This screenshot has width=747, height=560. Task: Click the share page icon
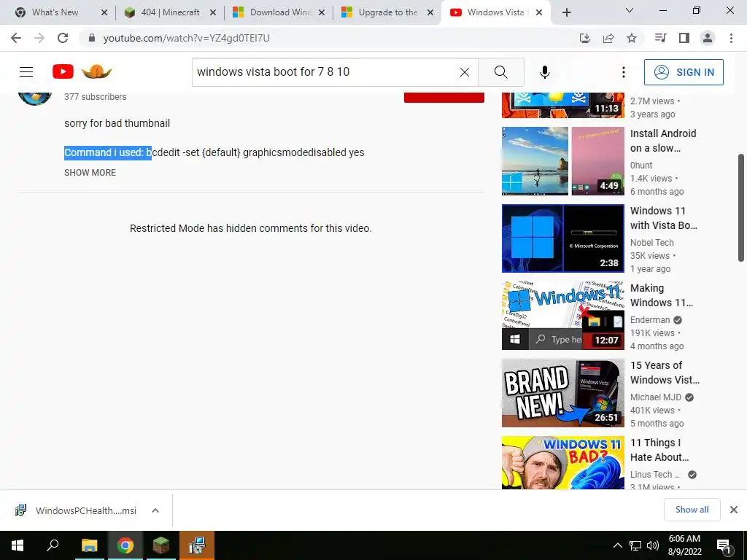click(608, 38)
